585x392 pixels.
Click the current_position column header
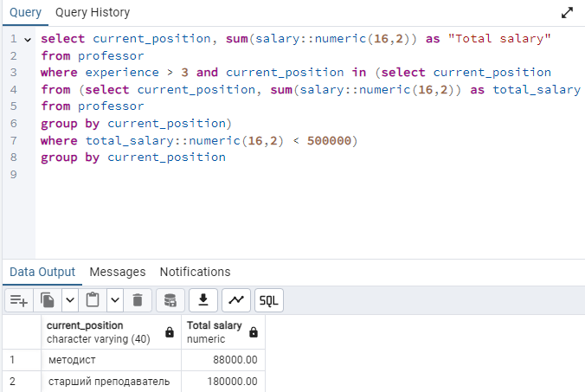click(111, 332)
